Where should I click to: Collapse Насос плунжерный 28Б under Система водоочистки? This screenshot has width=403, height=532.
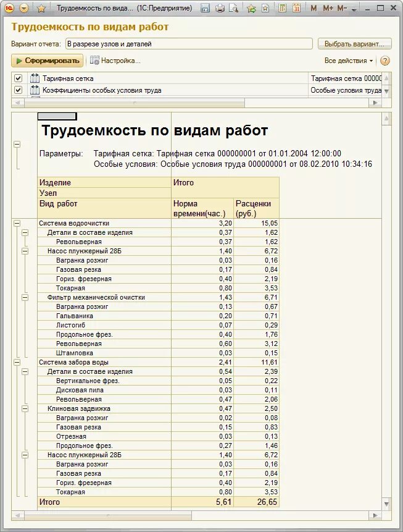(x=25, y=251)
